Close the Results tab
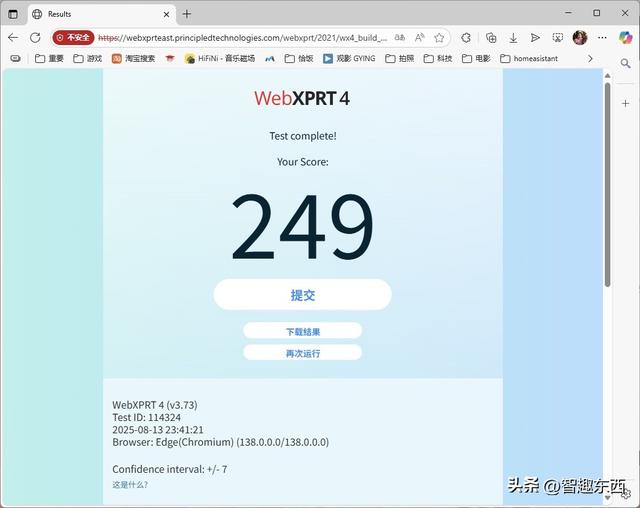This screenshot has width=640, height=508. click(166, 15)
